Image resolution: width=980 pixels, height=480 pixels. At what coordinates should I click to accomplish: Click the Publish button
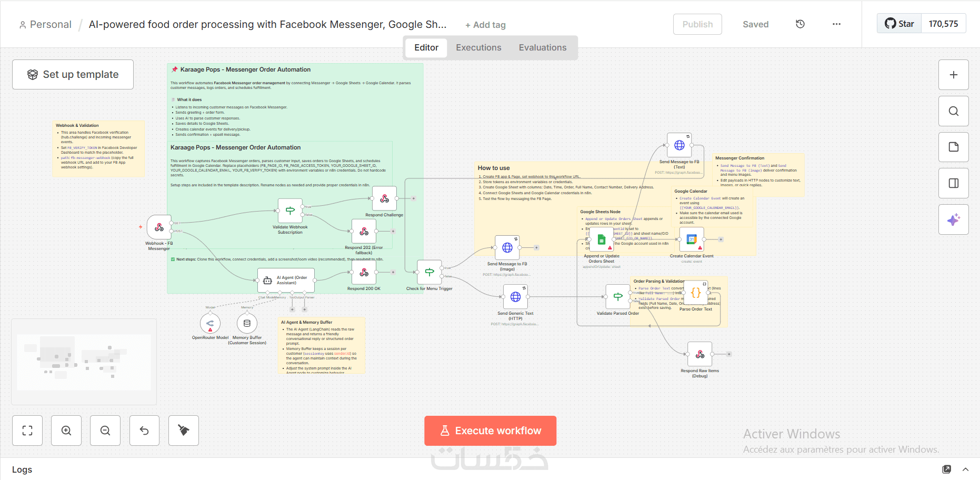697,24
